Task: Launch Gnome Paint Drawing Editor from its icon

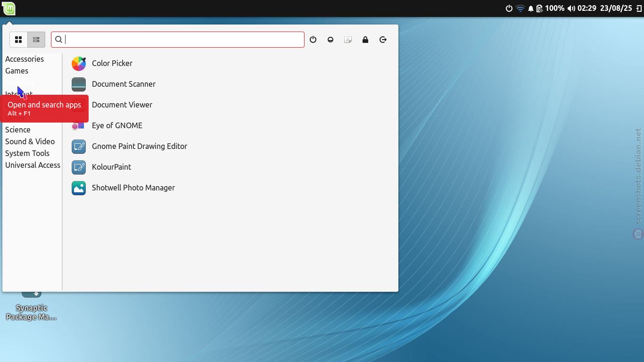Action: click(x=79, y=147)
